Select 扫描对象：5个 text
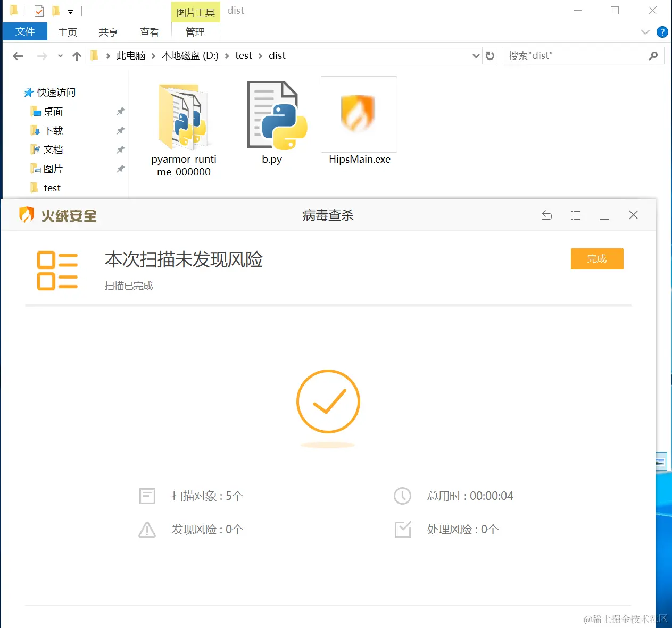The height and width of the screenshot is (628, 672). pyautogui.click(x=208, y=496)
